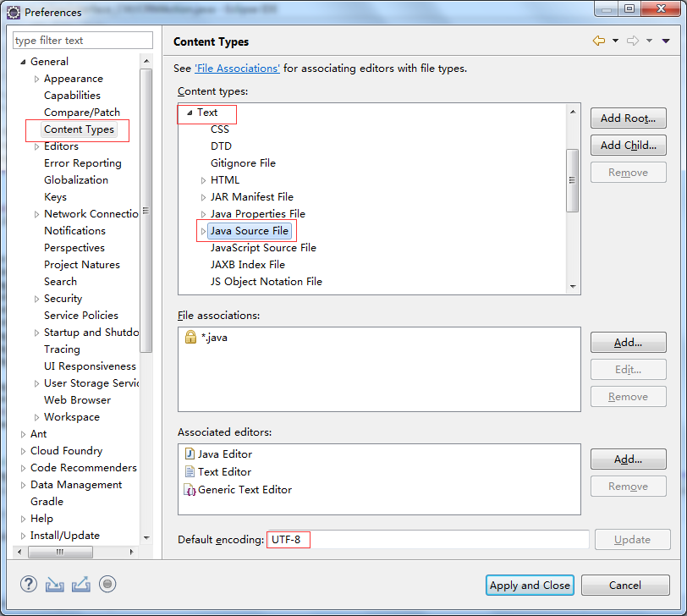Select JS Object Notation File type
This screenshot has height=616, width=687.
[x=267, y=282]
